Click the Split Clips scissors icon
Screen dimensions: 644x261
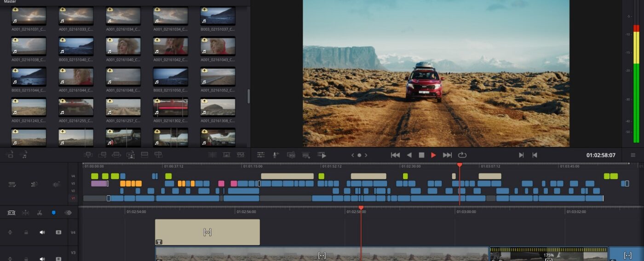[40, 213]
